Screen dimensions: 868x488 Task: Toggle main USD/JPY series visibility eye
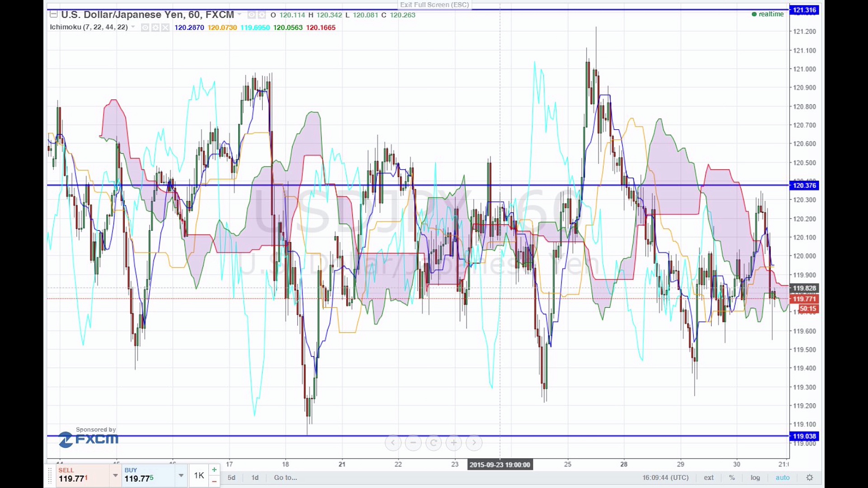click(x=251, y=15)
